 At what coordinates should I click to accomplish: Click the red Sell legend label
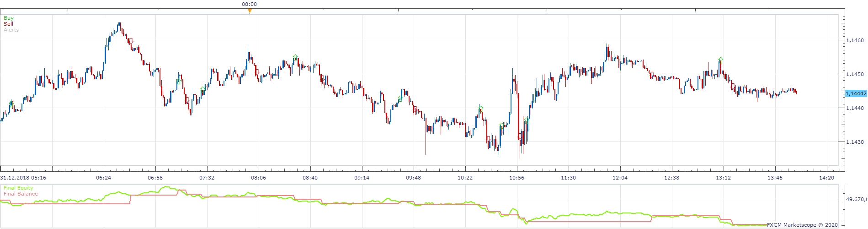pyautogui.click(x=8, y=24)
